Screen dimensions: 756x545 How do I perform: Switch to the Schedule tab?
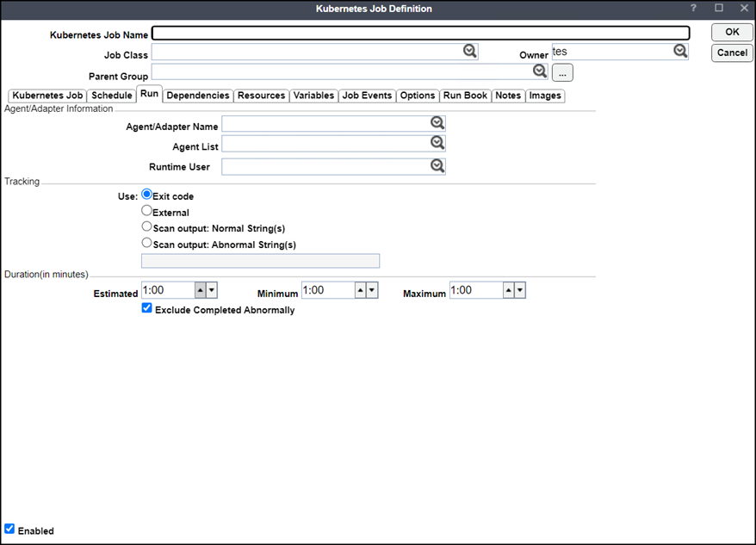[112, 96]
